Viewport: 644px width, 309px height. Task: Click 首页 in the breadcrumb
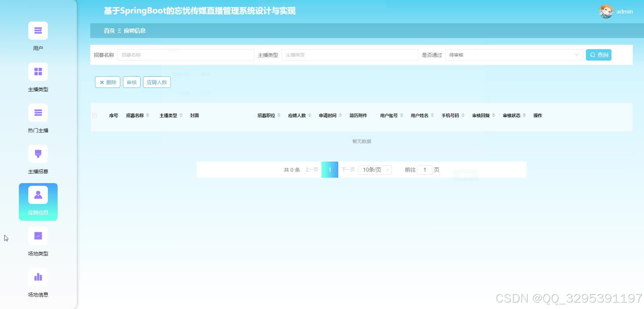coord(108,31)
